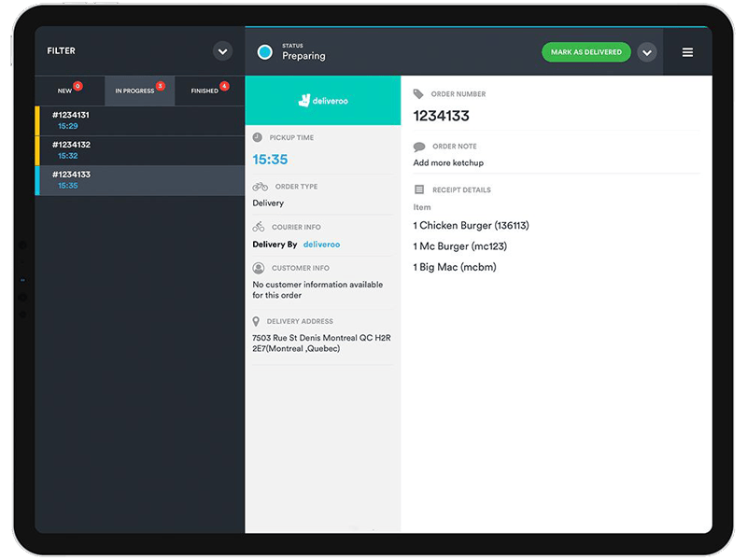Click the order number tag icon

[418, 94]
